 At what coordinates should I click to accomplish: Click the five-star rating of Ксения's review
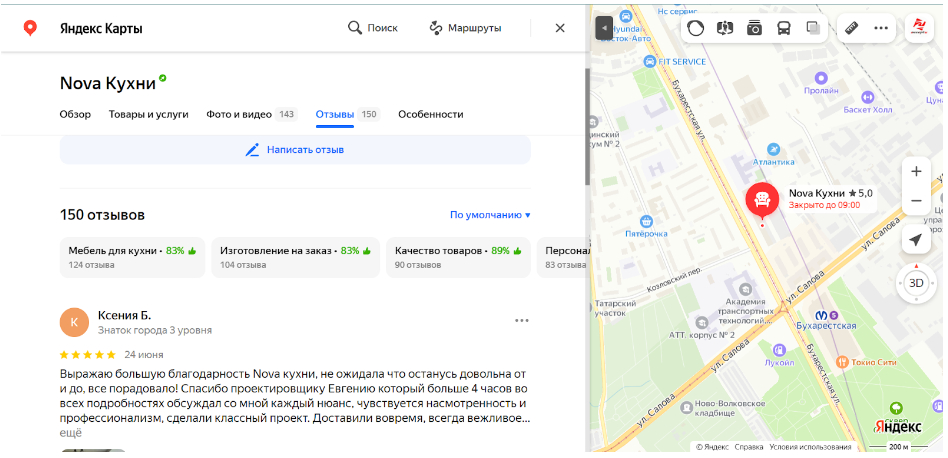pos(88,354)
